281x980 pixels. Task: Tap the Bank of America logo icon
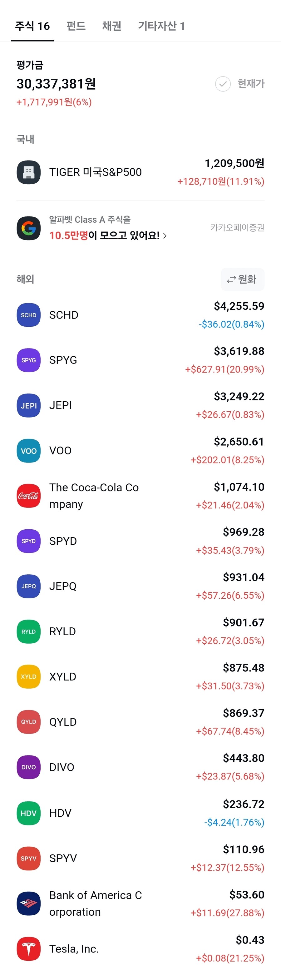(x=28, y=903)
